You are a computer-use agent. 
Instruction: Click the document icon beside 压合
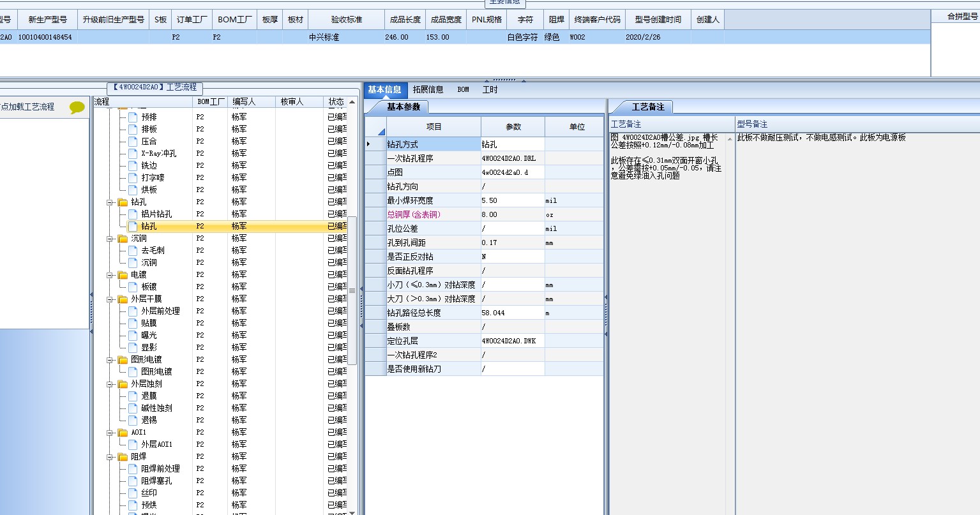[133, 142]
